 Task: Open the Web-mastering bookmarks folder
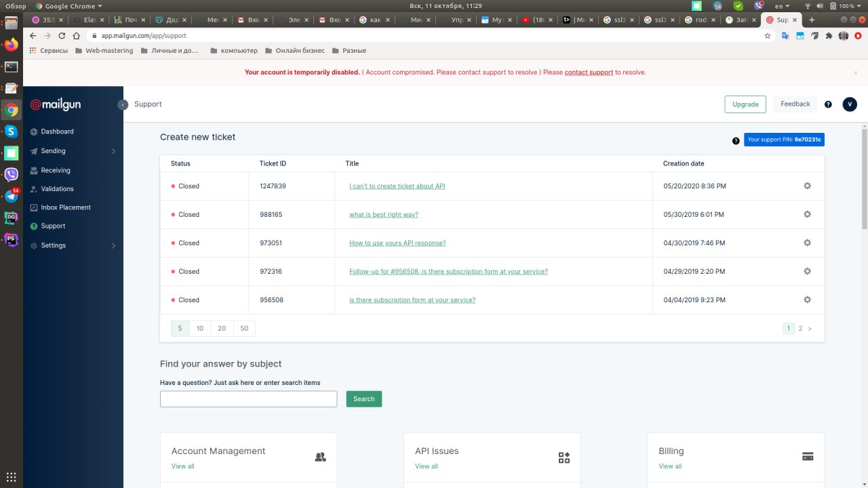point(104,50)
